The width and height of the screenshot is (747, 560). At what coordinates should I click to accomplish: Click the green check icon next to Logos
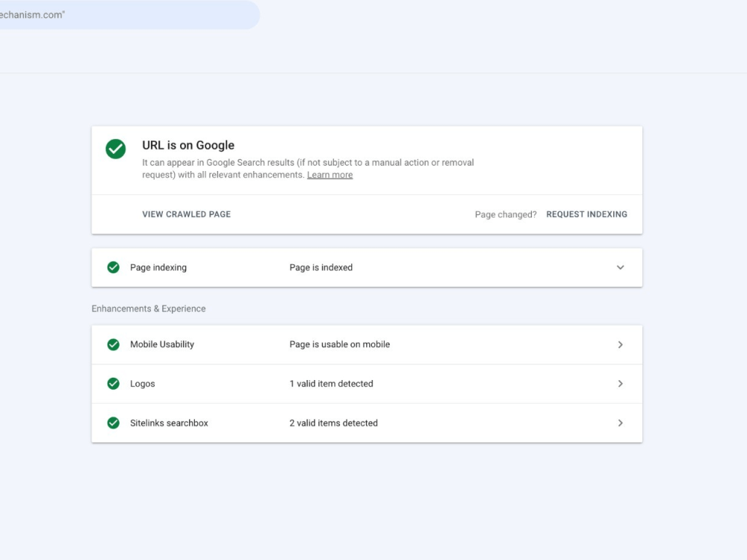coord(114,384)
